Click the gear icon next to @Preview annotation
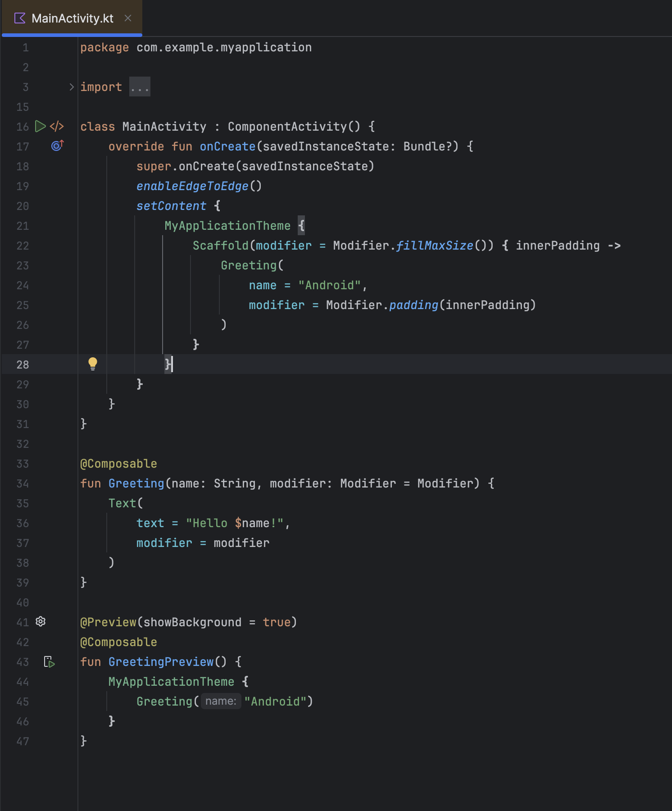The image size is (672, 811). tap(41, 622)
